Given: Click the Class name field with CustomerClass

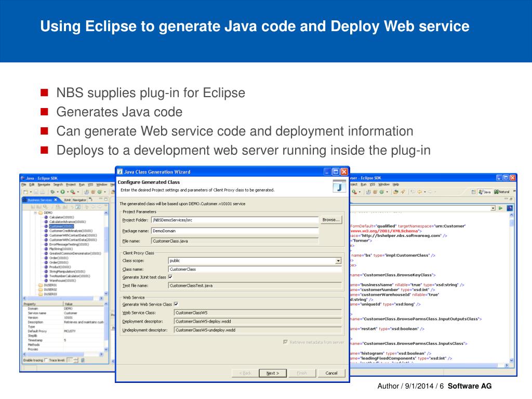Looking at the screenshot, I should pos(255,269).
